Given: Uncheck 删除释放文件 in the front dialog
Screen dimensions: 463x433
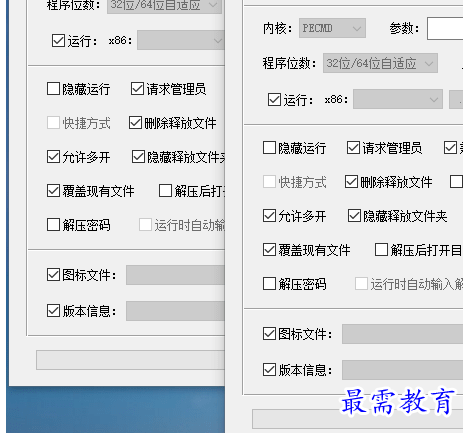Looking at the screenshot, I should (x=351, y=182).
